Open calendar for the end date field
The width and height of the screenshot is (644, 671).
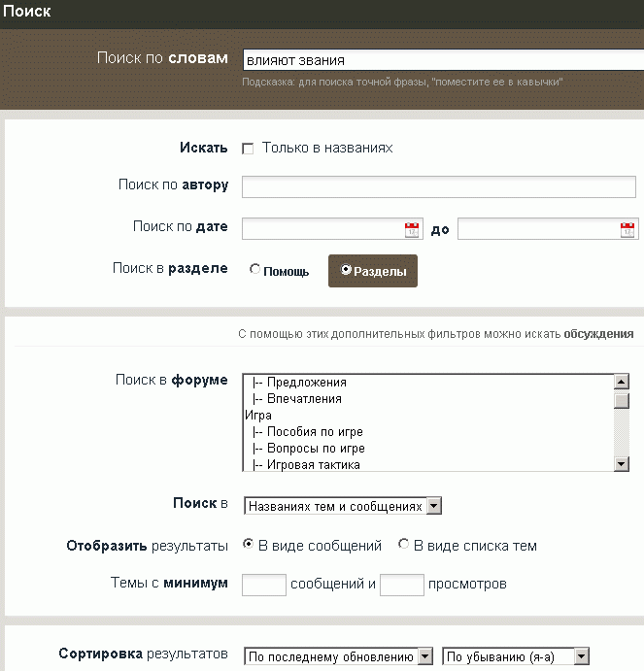[627, 230]
